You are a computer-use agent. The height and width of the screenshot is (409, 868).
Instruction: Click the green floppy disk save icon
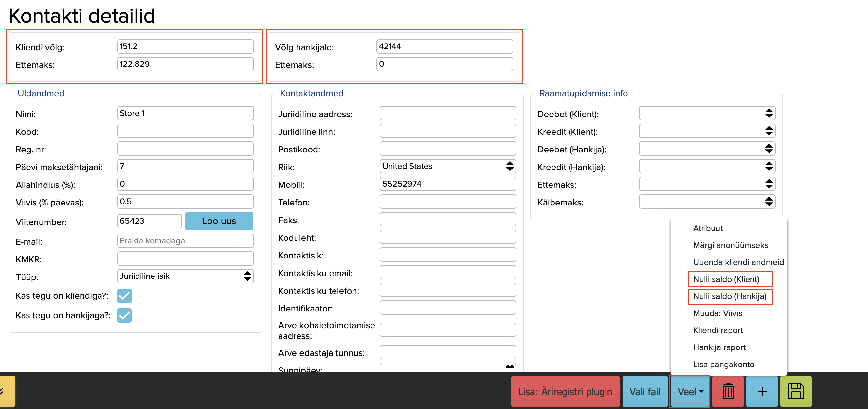(796, 391)
